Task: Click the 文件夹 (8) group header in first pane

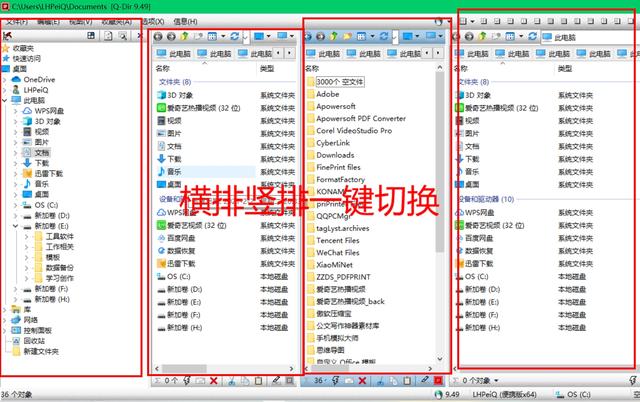Action: pyautogui.click(x=175, y=82)
